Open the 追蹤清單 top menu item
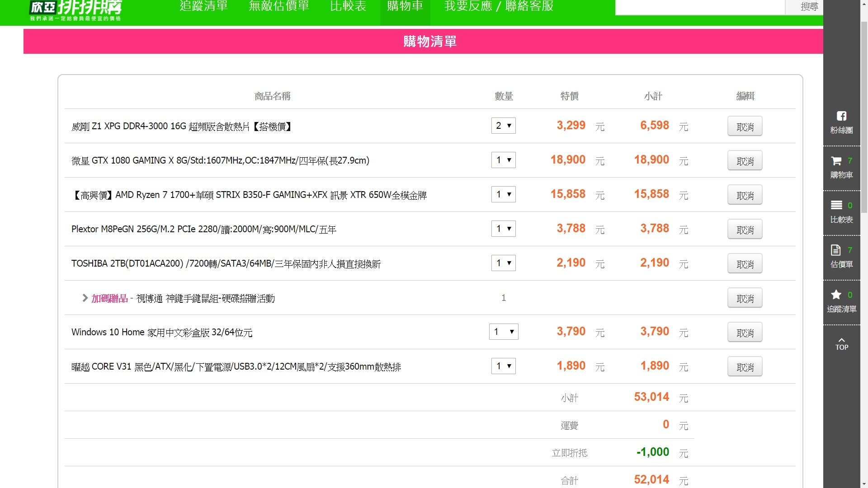 coord(203,6)
